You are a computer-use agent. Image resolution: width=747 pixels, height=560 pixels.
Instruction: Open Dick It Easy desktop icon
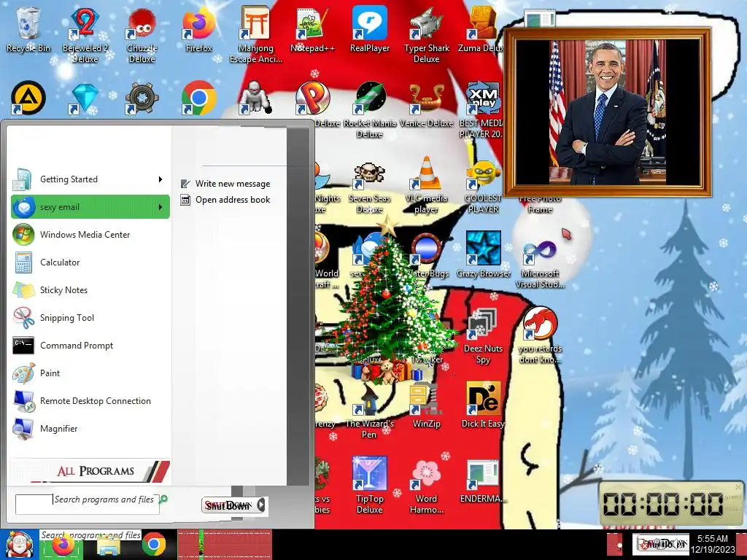click(x=483, y=405)
